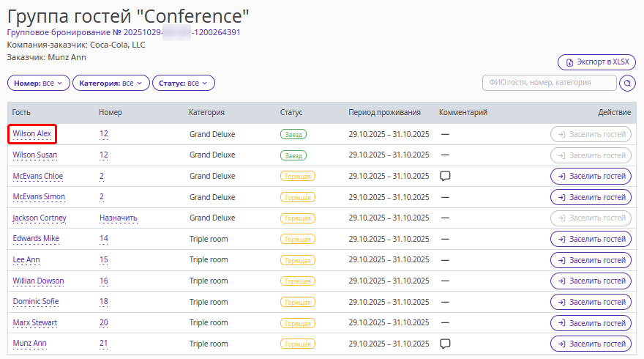Open the comment icon for McEvans Chloe
644x359 pixels.
(x=444, y=176)
